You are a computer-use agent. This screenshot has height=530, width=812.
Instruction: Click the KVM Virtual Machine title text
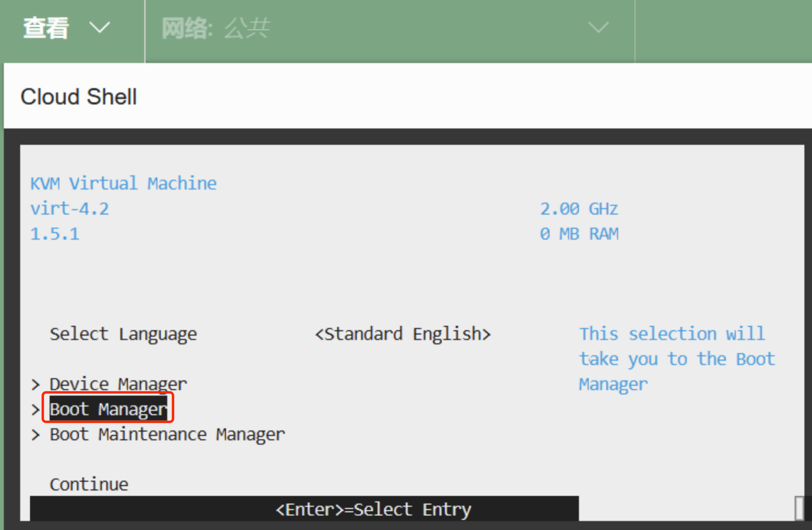124,183
